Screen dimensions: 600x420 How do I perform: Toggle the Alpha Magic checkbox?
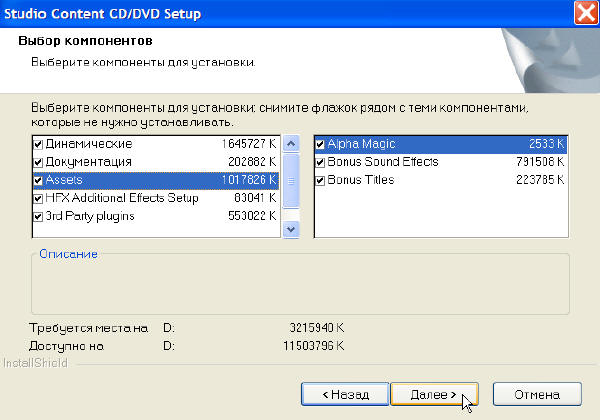coord(320,145)
